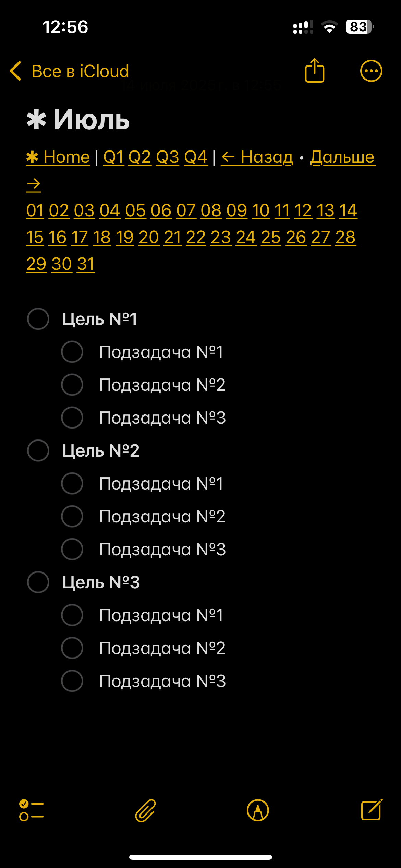The image size is (401, 868).
Task: Go back to Все в iCloud folder
Action: pos(80,71)
